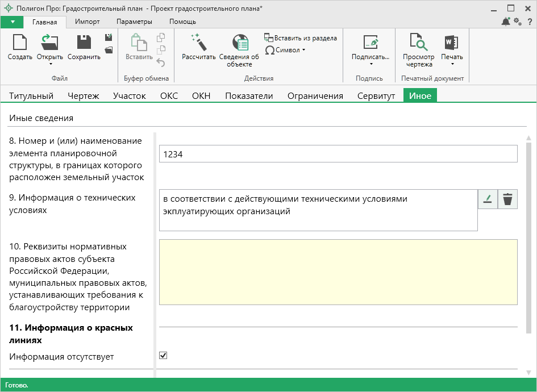
Task: Open Сведения об объекте
Action: [x=239, y=44]
